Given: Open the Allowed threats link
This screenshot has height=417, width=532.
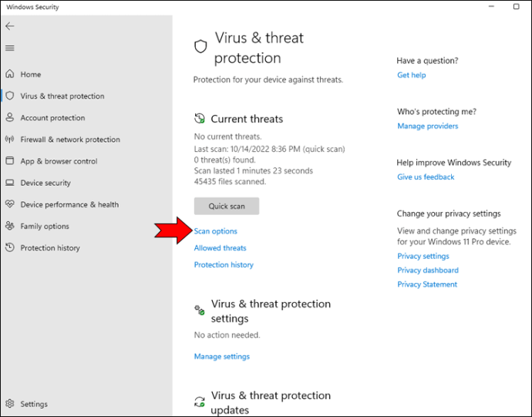Looking at the screenshot, I should (220, 248).
